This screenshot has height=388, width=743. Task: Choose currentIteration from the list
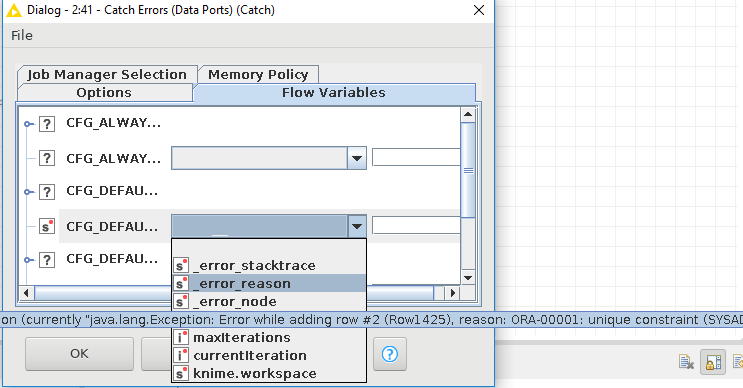(269, 355)
